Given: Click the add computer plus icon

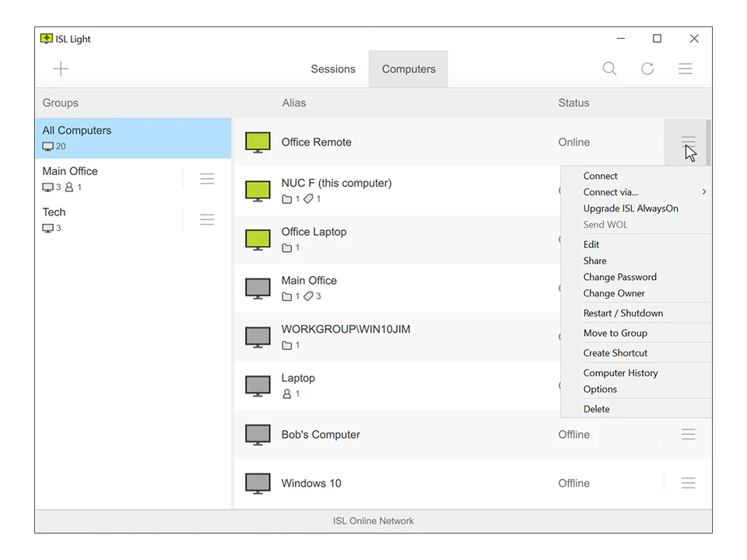Looking at the screenshot, I should [x=60, y=68].
